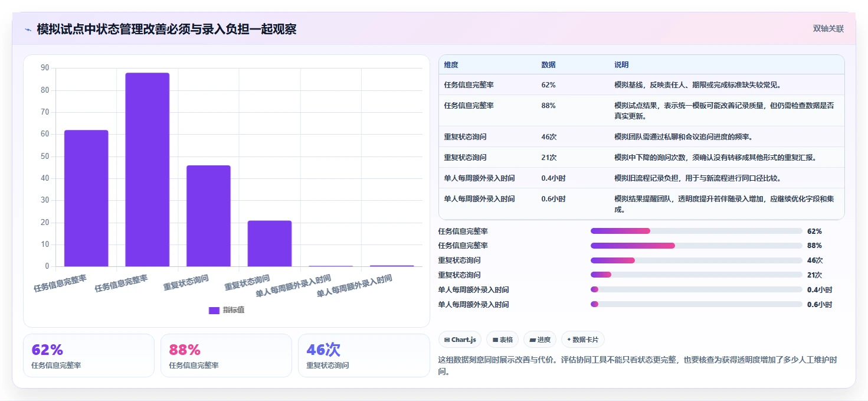
Task: Open the Chart.js tag
Action: click(460, 340)
